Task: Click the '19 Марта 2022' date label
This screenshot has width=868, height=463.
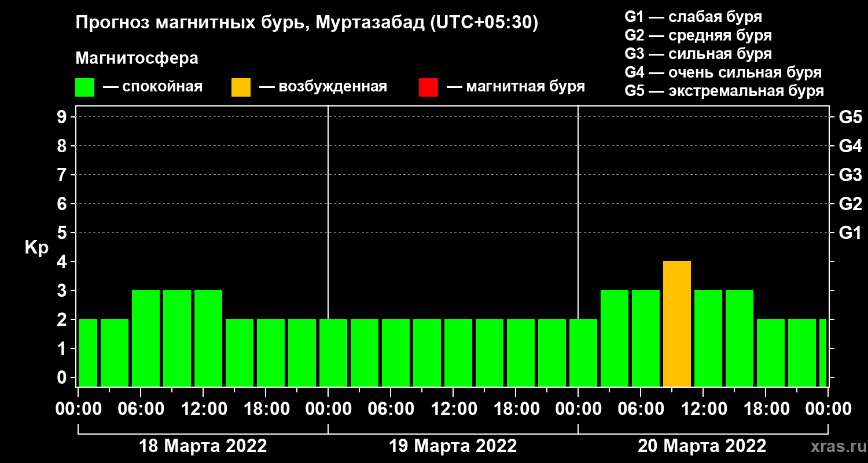Action: 453,446
